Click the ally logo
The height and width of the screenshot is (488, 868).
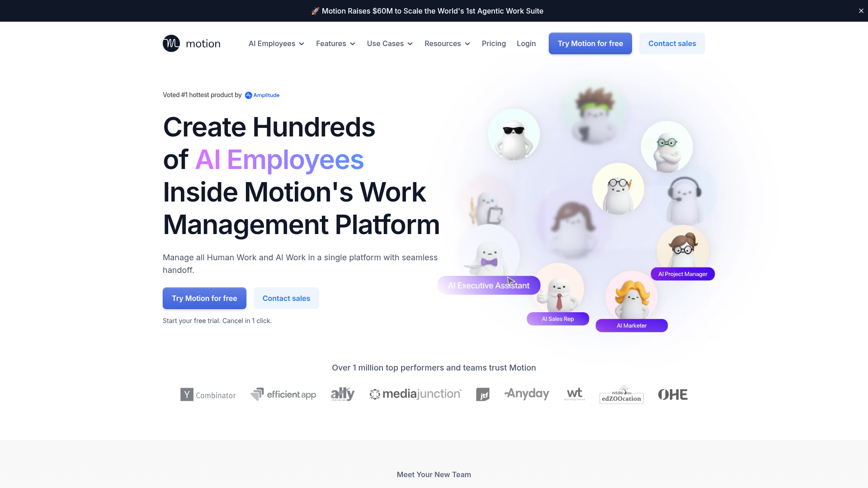343,394
